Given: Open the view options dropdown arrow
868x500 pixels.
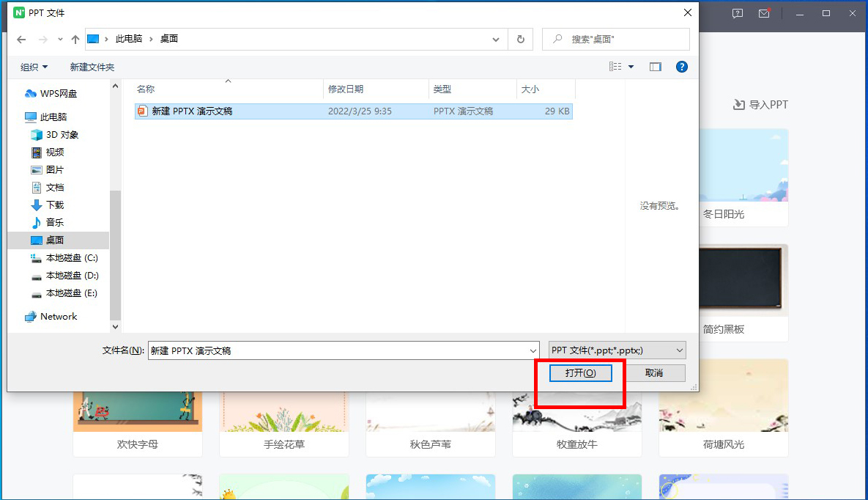Looking at the screenshot, I should tap(630, 66).
